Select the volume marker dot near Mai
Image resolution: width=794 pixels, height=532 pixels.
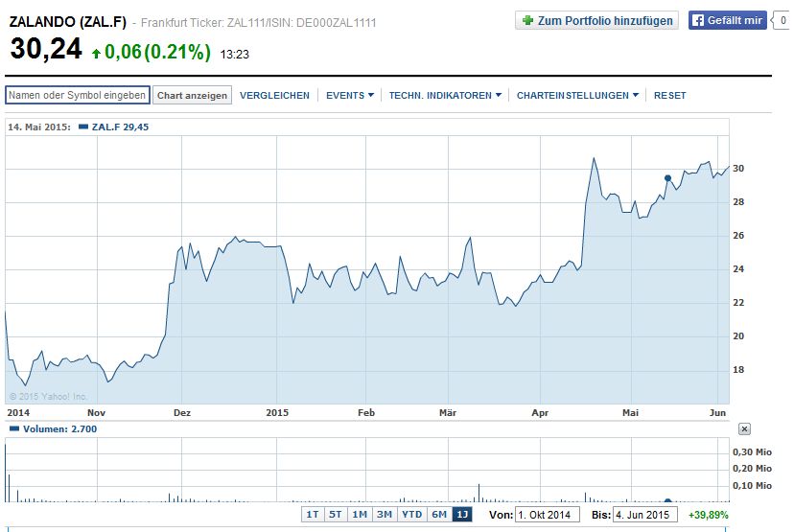click(667, 501)
